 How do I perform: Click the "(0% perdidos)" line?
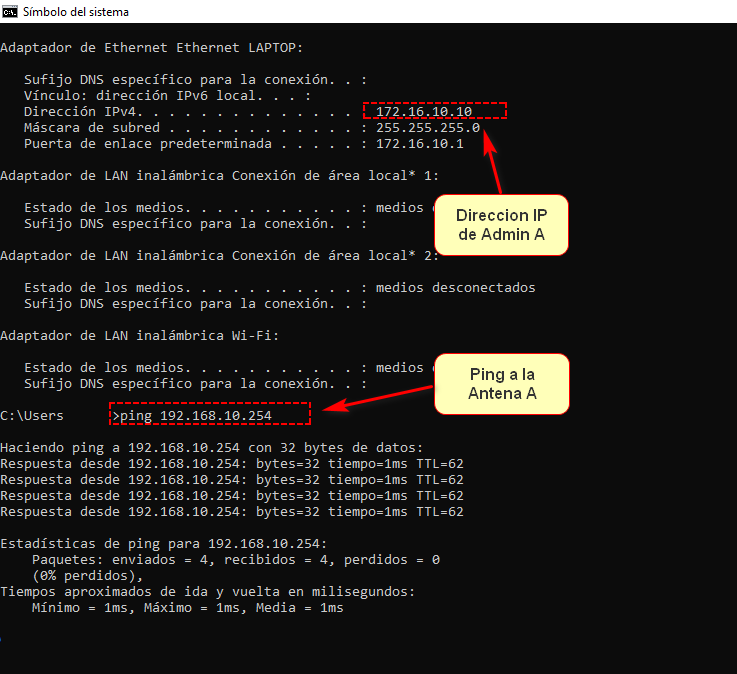(87, 575)
